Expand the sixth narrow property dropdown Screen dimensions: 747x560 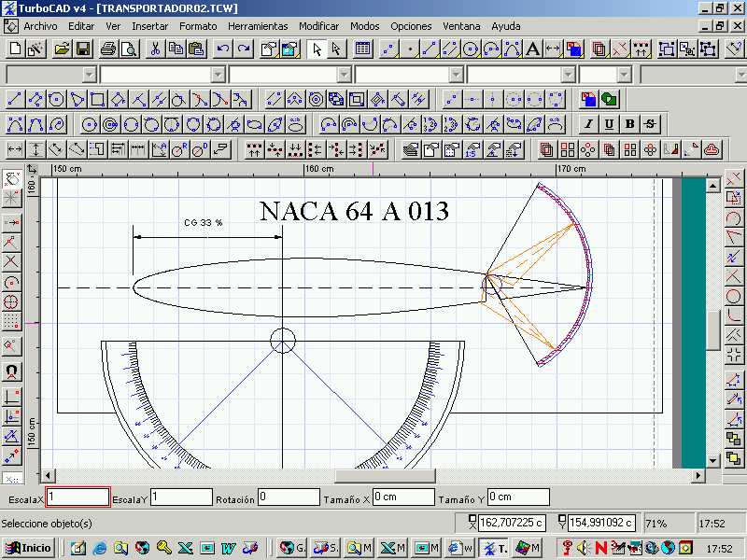click(x=624, y=75)
